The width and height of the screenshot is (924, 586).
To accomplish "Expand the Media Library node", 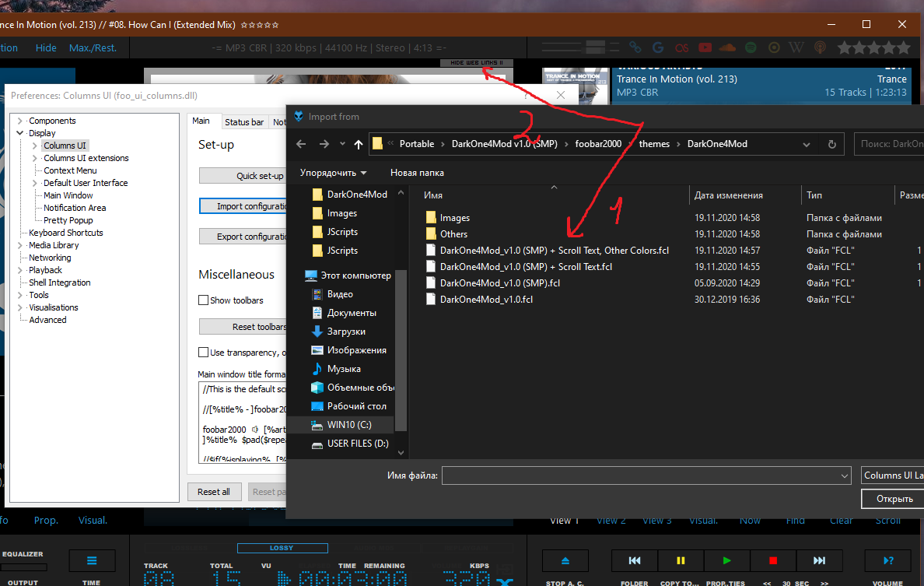I will point(19,245).
